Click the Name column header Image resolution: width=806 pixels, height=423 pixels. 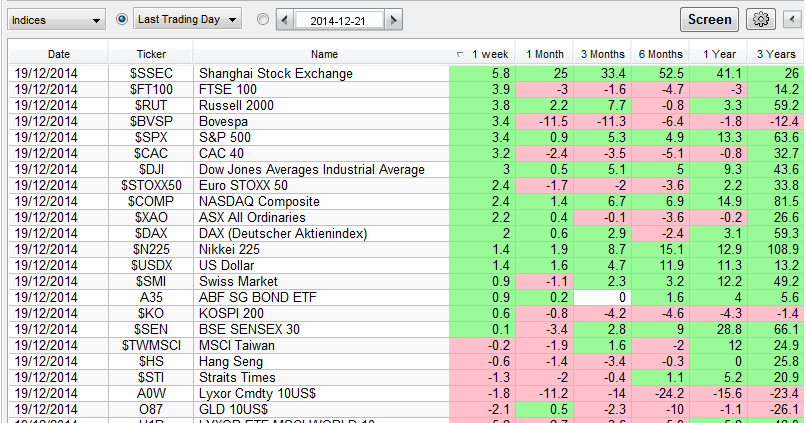324,54
